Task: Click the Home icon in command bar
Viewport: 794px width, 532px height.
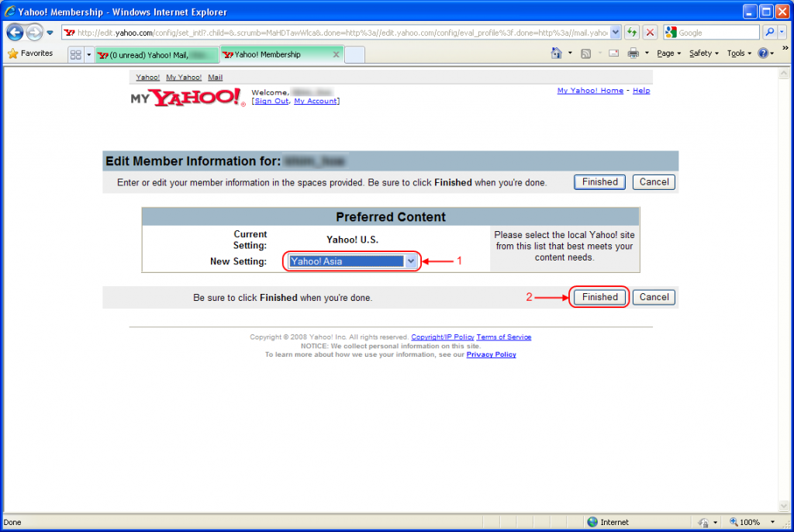Action: [556, 54]
